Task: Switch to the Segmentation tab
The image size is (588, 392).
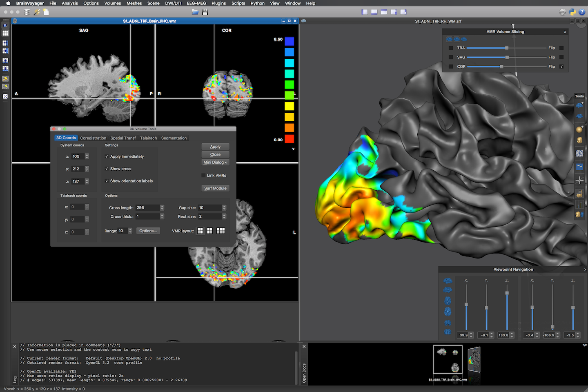Action: coord(174,138)
